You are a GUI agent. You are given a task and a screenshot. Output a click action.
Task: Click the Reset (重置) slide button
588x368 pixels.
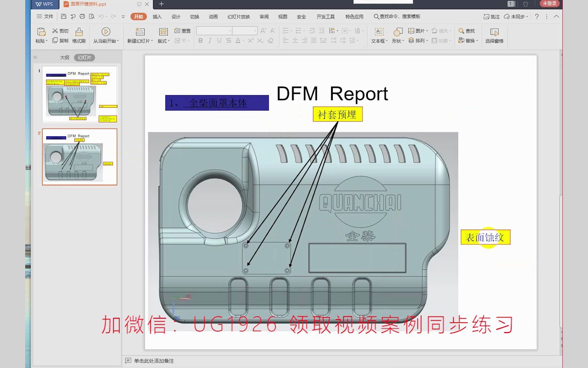(x=182, y=31)
